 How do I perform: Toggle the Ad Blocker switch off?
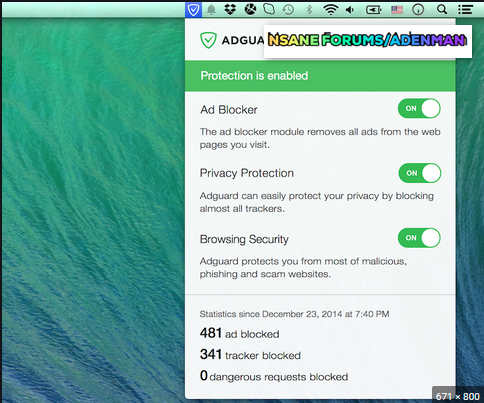(419, 108)
